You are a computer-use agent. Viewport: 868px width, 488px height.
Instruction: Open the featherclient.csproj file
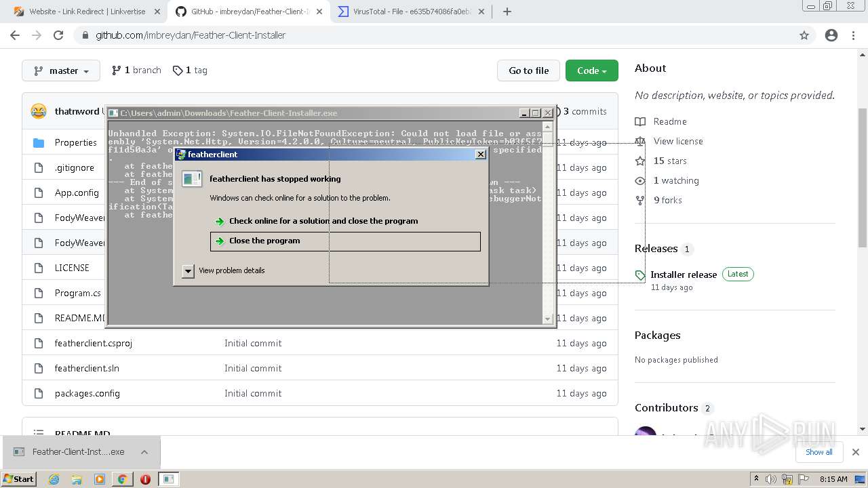(94, 343)
